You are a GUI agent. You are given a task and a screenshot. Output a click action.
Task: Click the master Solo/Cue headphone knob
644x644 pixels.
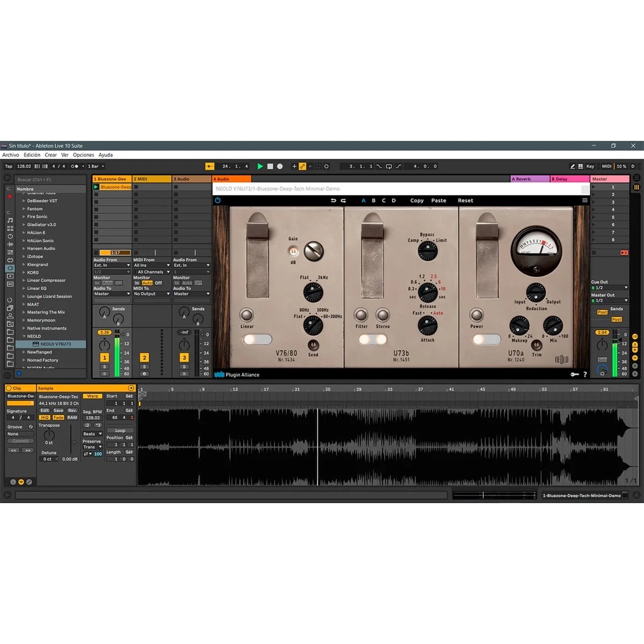[602, 370]
